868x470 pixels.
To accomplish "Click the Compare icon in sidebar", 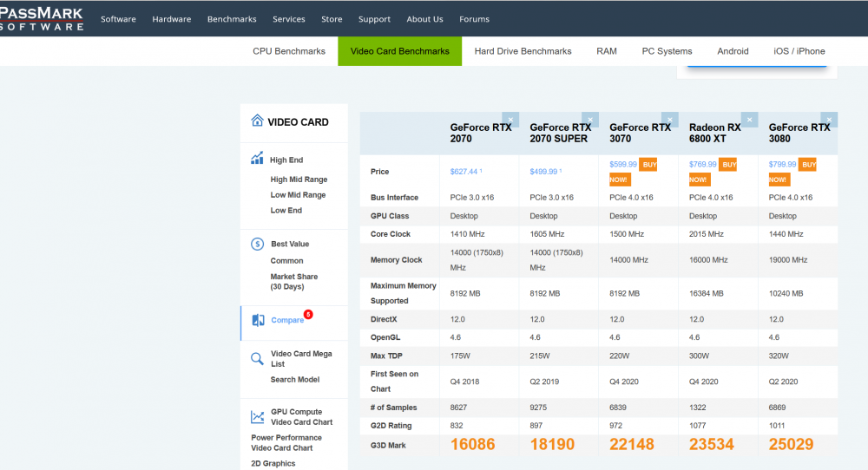I will click(258, 320).
